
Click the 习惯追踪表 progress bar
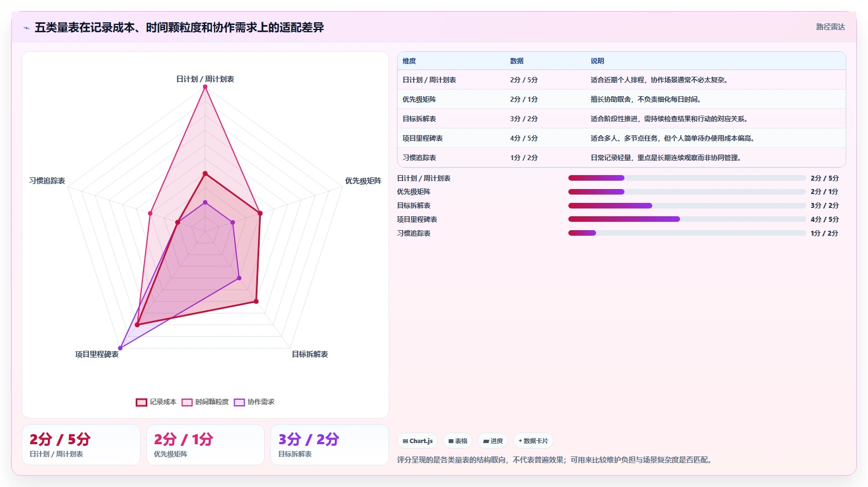[x=687, y=233]
